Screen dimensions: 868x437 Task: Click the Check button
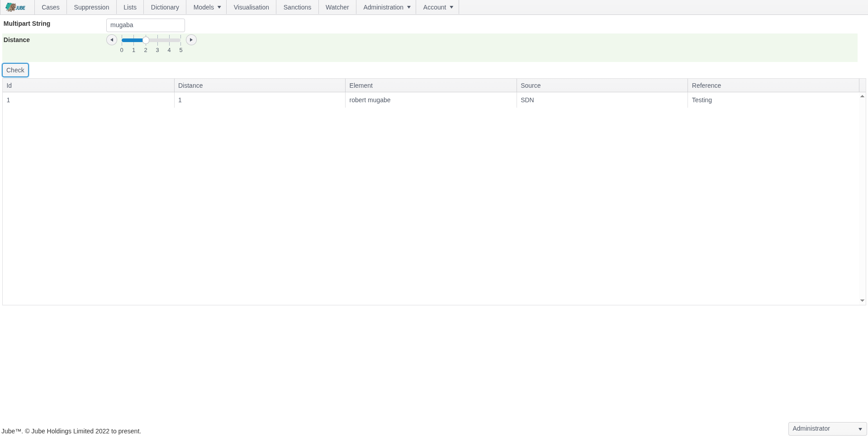pyautogui.click(x=15, y=70)
